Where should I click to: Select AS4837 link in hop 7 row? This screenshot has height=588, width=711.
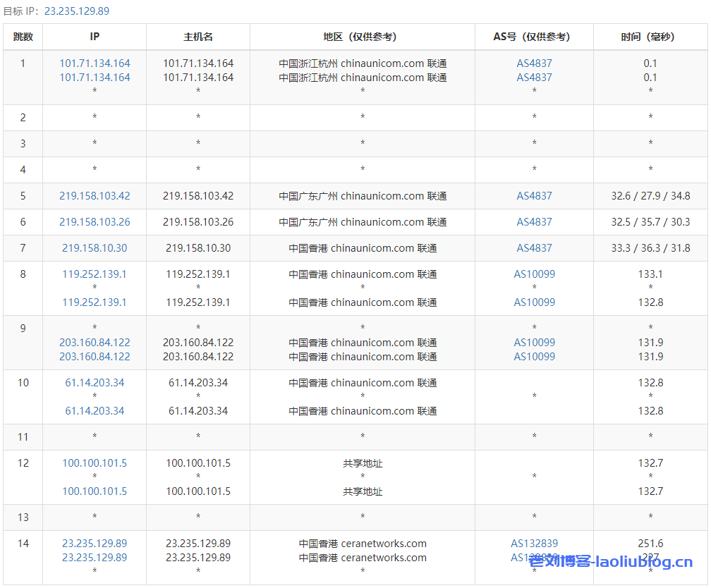click(x=534, y=248)
